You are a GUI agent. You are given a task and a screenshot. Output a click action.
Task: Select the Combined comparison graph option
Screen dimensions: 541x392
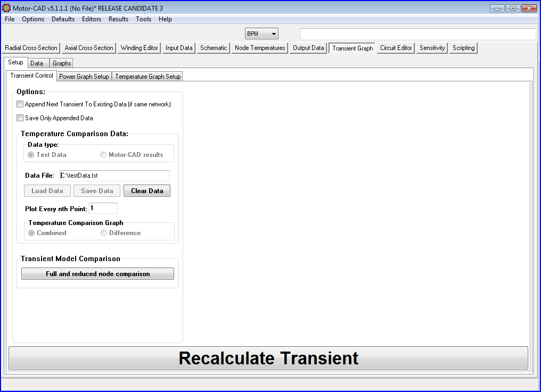coord(31,233)
